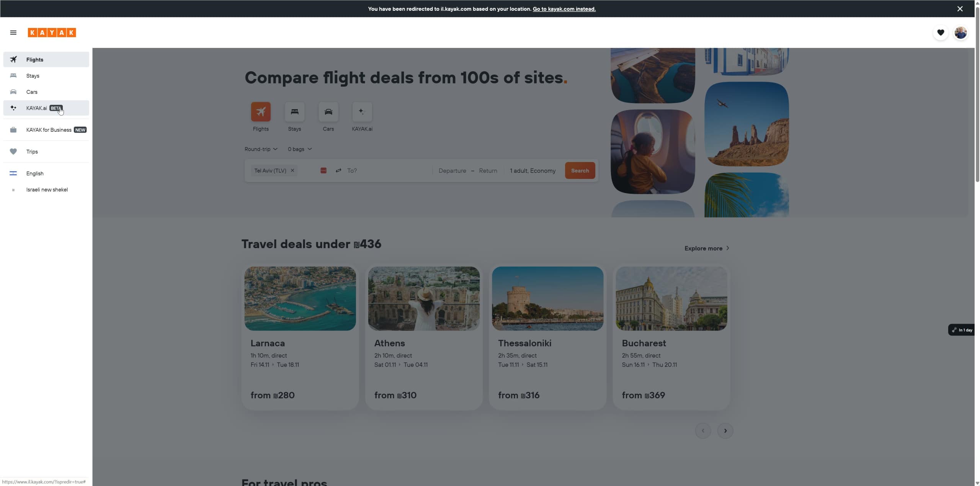This screenshot has width=980, height=486.
Task: Open saved trips heart icon
Action: coord(940,33)
